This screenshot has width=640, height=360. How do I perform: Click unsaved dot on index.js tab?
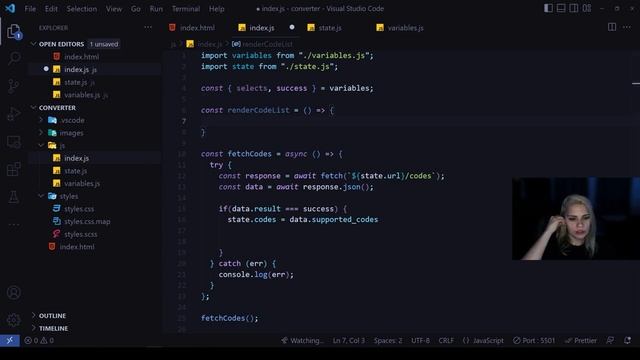(x=292, y=27)
